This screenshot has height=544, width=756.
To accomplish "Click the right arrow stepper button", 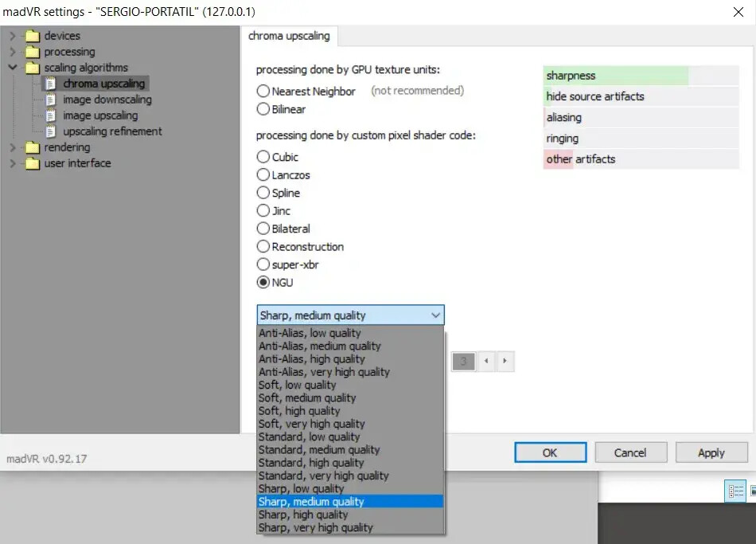I will click(x=505, y=361).
